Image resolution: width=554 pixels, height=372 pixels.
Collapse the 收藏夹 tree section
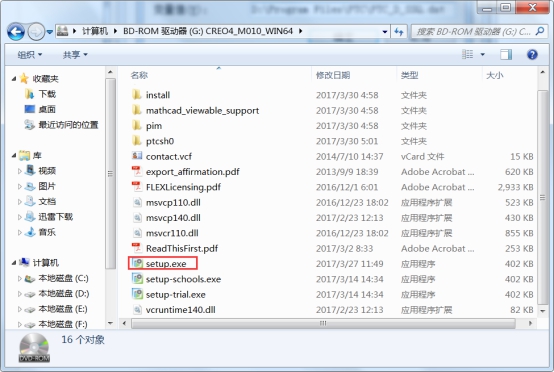14,78
